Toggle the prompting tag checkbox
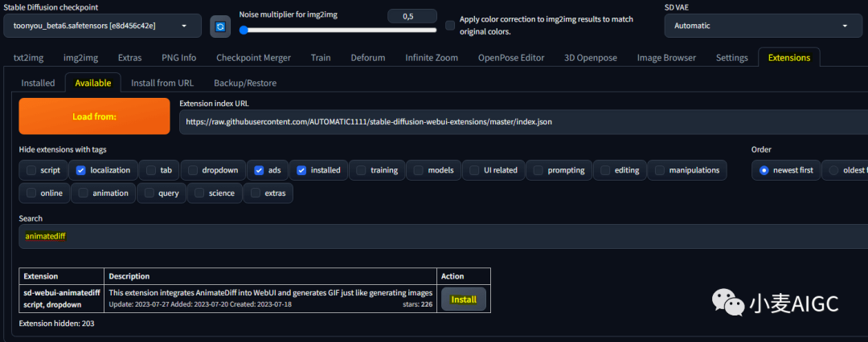Viewport: 868px width, 342px height. tap(538, 170)
